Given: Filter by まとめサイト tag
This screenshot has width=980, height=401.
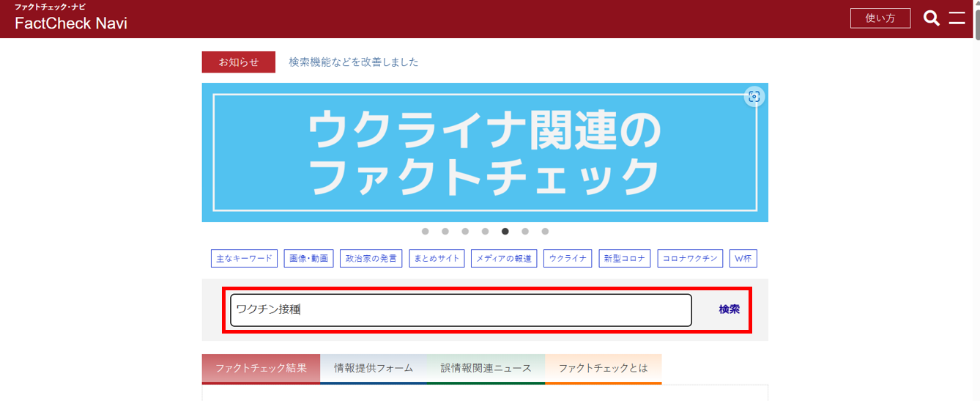Looking at the screenshot, I should coord(437,259).
